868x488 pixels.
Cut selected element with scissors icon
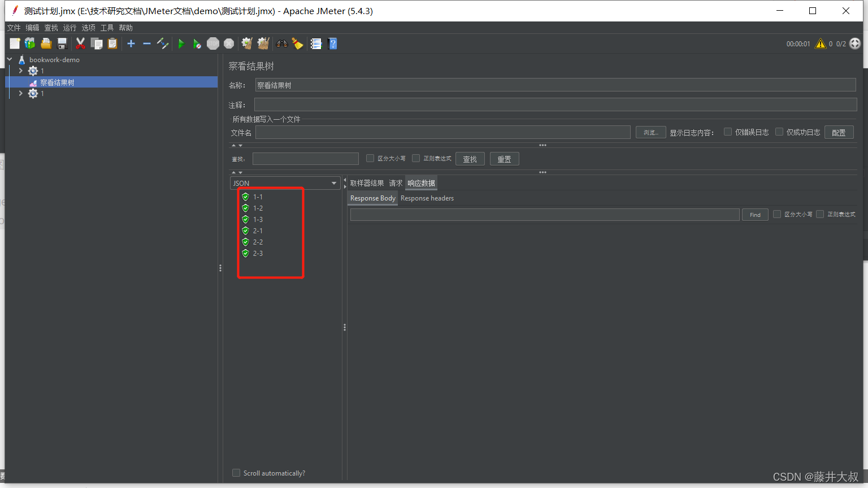pos(81,43)
